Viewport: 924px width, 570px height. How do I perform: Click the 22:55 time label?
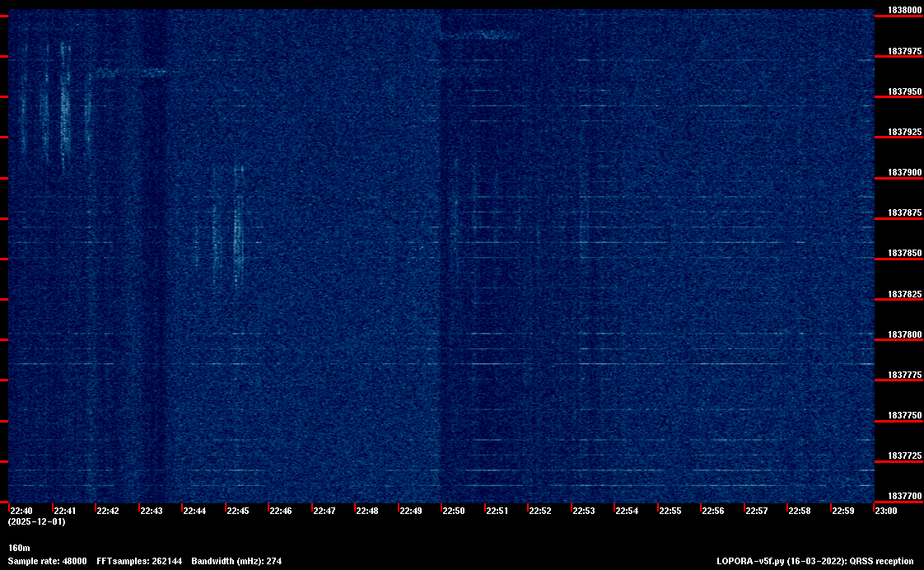coord(670,511)
